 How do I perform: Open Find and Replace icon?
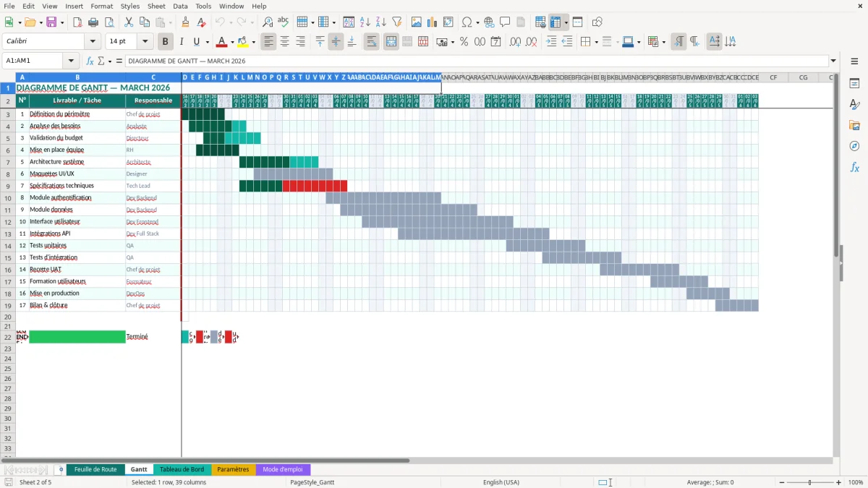[x=268, y=22]
